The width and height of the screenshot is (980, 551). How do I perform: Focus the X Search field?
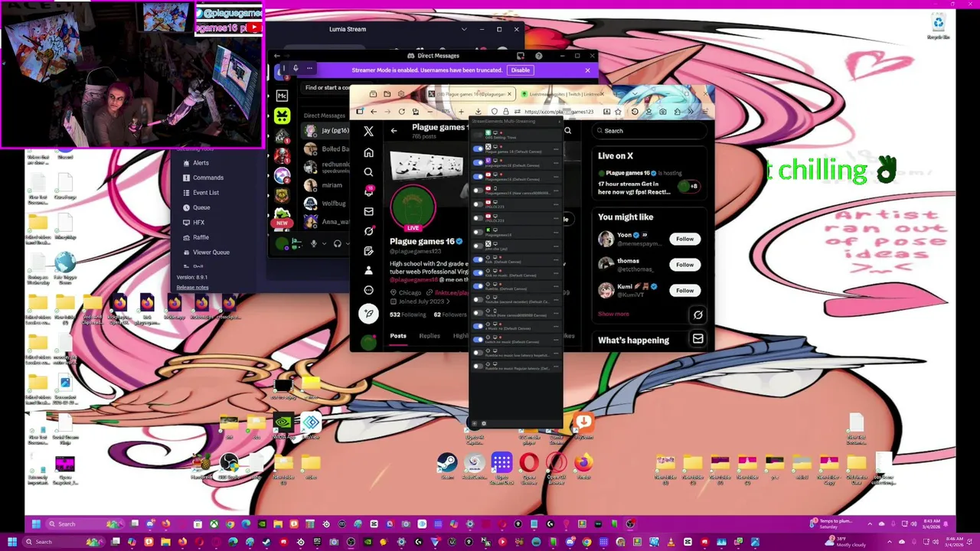point(651,131)
